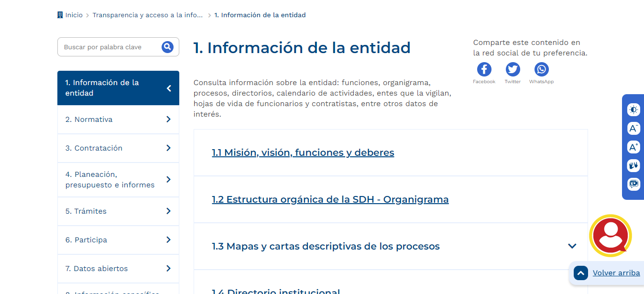Viewport: 644px width, 294px height.
Task: Open the sign language center icon
Action: 633,165
